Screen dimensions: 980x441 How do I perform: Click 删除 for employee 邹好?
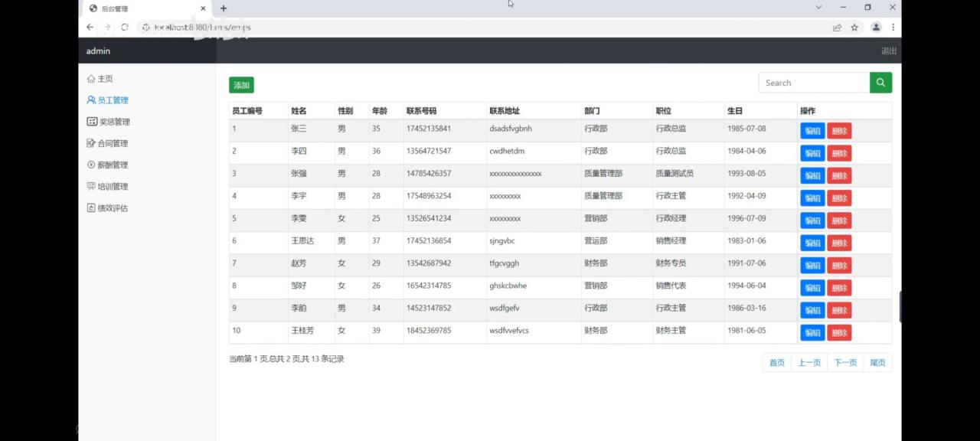[839, 288]
